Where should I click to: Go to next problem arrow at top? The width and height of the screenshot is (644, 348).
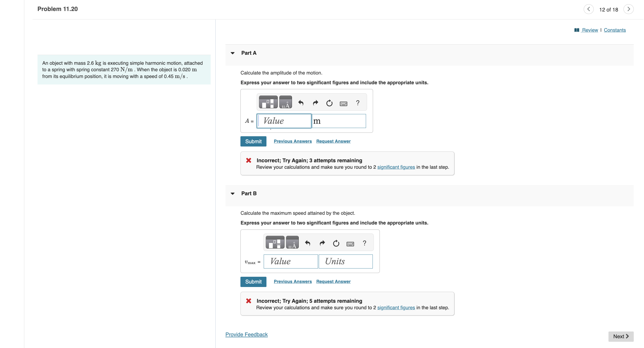[x=628, y=9]
